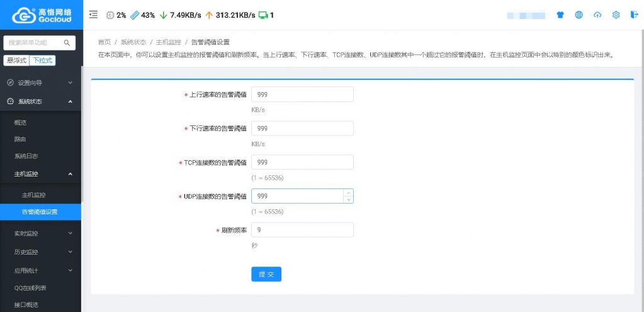The height and width of the screenshot is (312, 644).
Task: Click the online hosts monitor icon
Action: tap(263, 15)
